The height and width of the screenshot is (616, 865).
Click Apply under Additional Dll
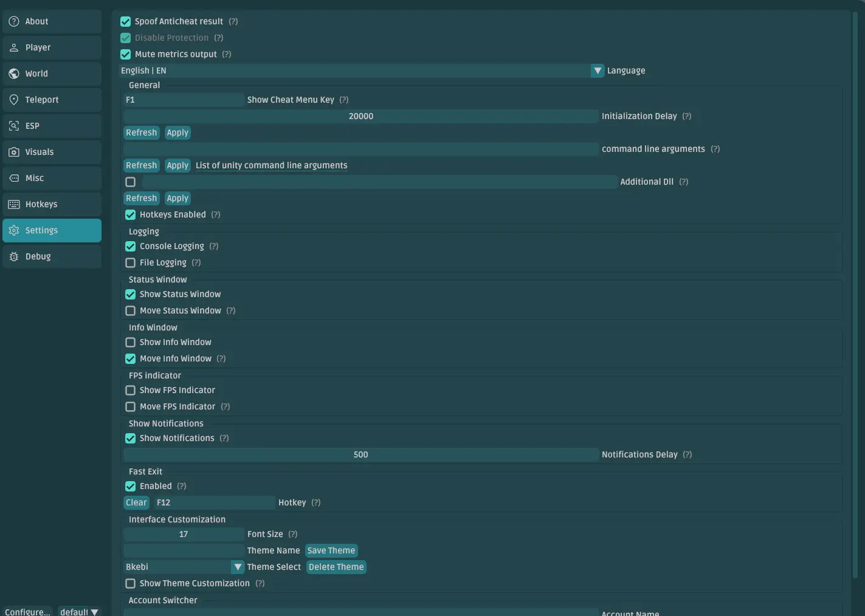coord(177,198)
